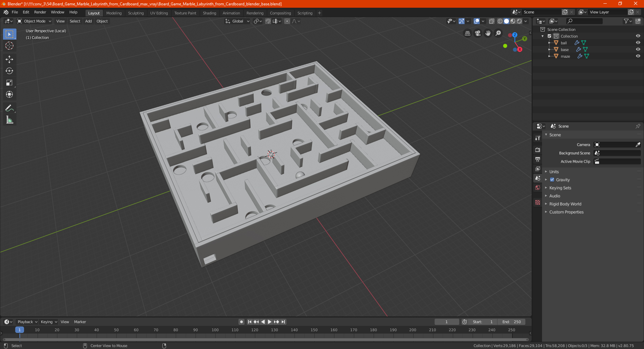Screen dimensions: 644x349
Task: Open World properties tab
Action: tap(538, 188)
